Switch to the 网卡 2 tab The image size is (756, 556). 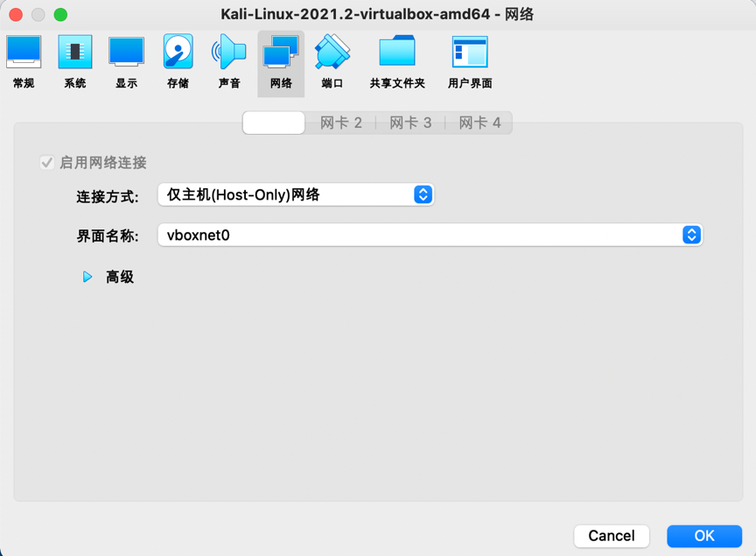[x=340, y=123]
